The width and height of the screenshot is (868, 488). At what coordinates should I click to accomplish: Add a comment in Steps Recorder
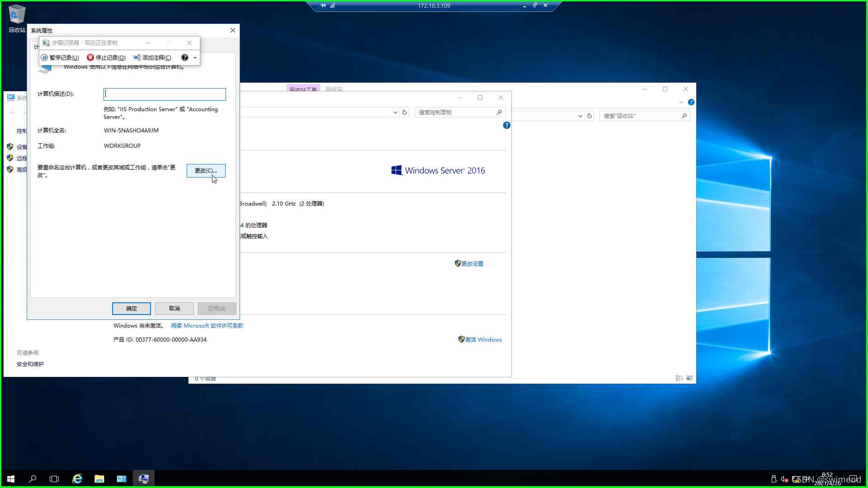click(x=152, y=57)
